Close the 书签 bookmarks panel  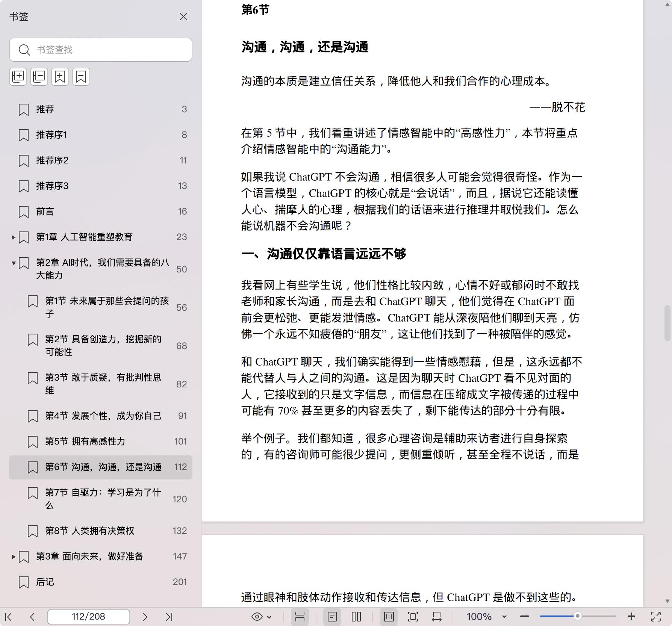[183, 17]
